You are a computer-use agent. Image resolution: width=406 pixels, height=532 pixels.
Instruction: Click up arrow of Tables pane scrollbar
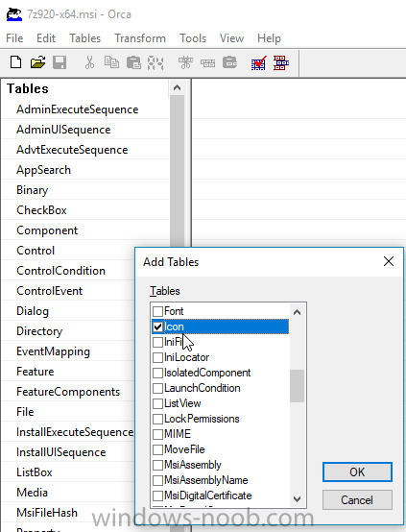[x=177, y=88]
